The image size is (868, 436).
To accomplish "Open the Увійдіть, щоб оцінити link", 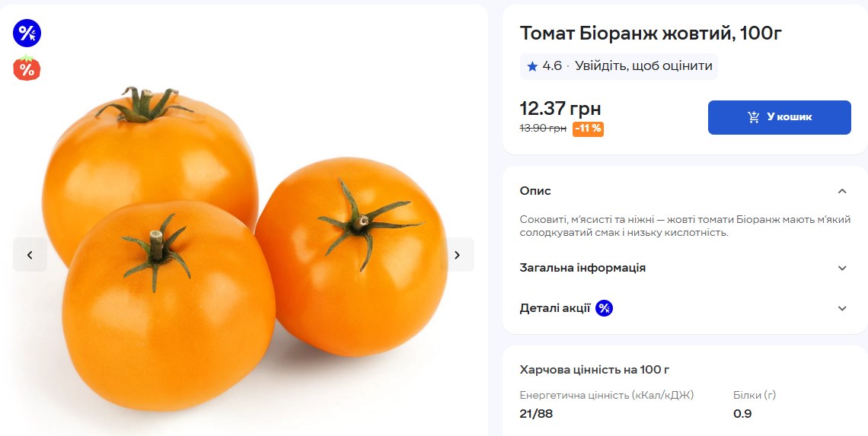I will (643, 66).
